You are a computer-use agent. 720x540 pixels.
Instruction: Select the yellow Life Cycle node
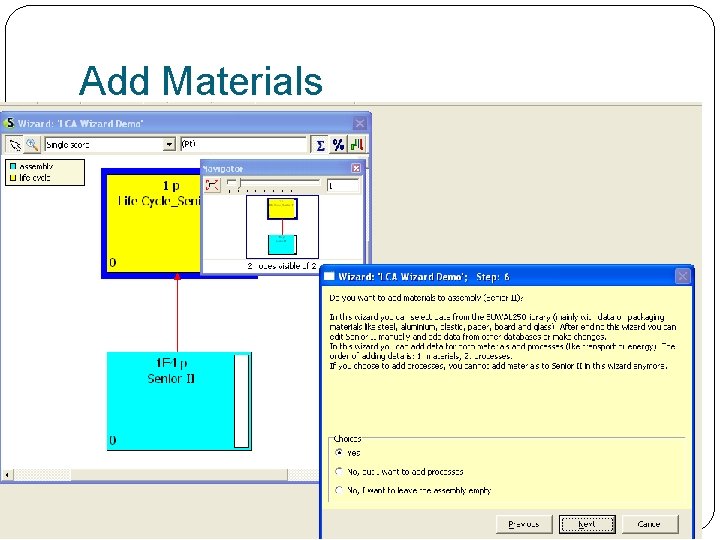tap(152, 223)
